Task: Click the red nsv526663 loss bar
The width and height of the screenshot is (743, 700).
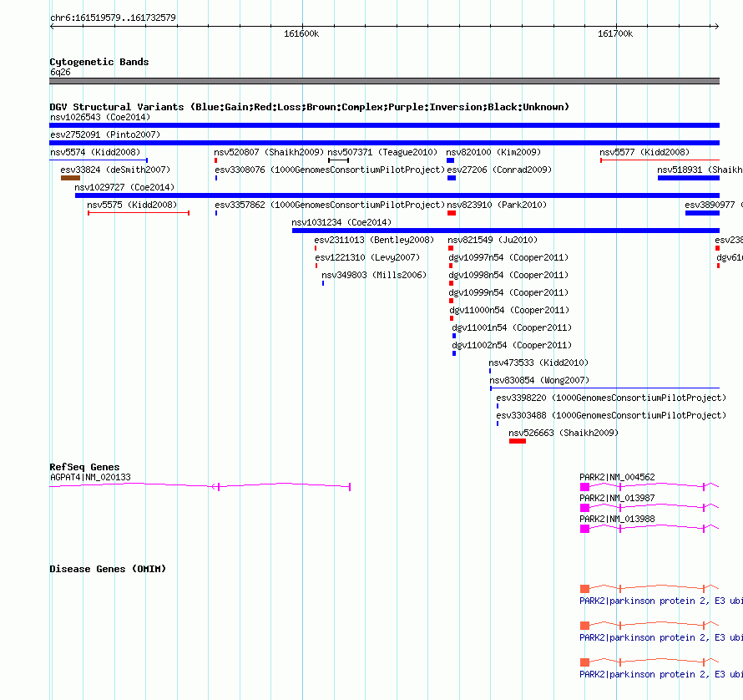Action: (x=518, y=441)
